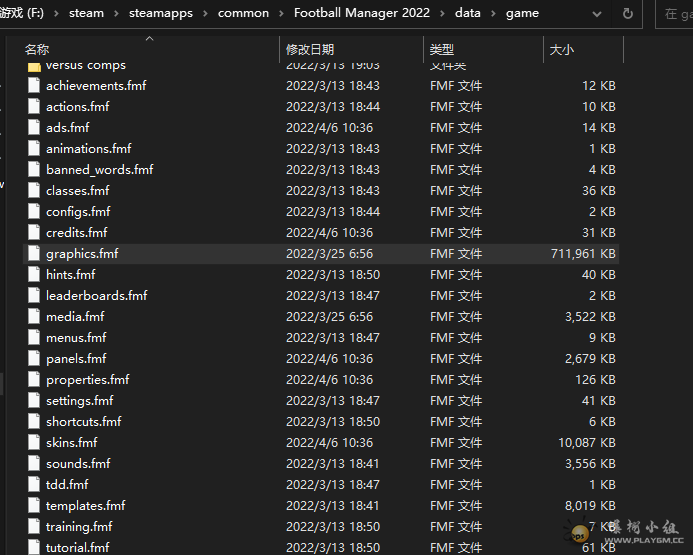
Task: Expand the chevron after 'common' in path
Action: (281, 14)
